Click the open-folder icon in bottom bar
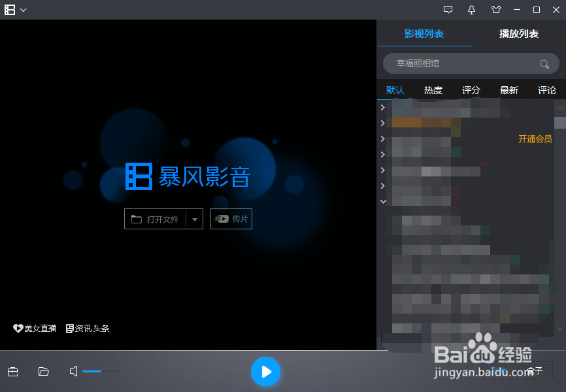566x392 pixels. (43, 372)
